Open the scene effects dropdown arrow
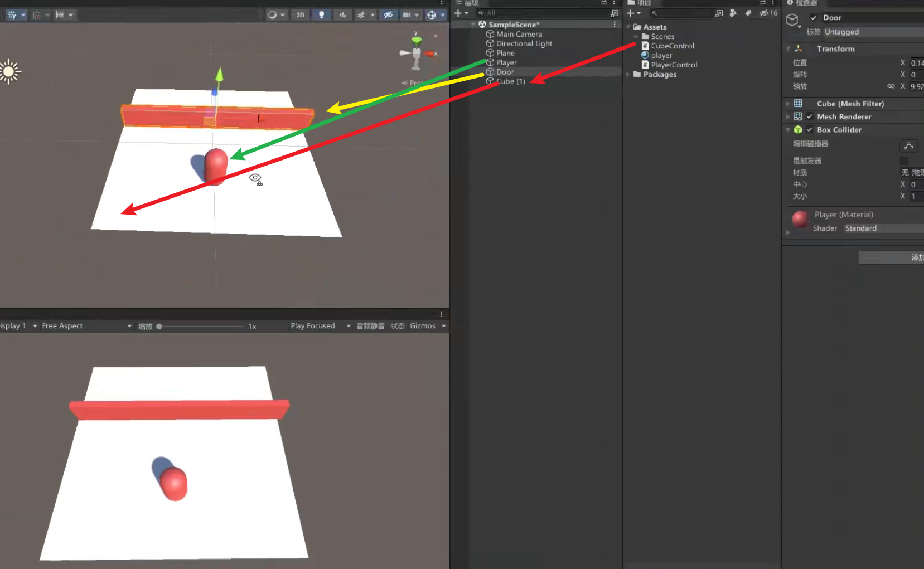Screen dimensions: 924x569 [372, 15]
